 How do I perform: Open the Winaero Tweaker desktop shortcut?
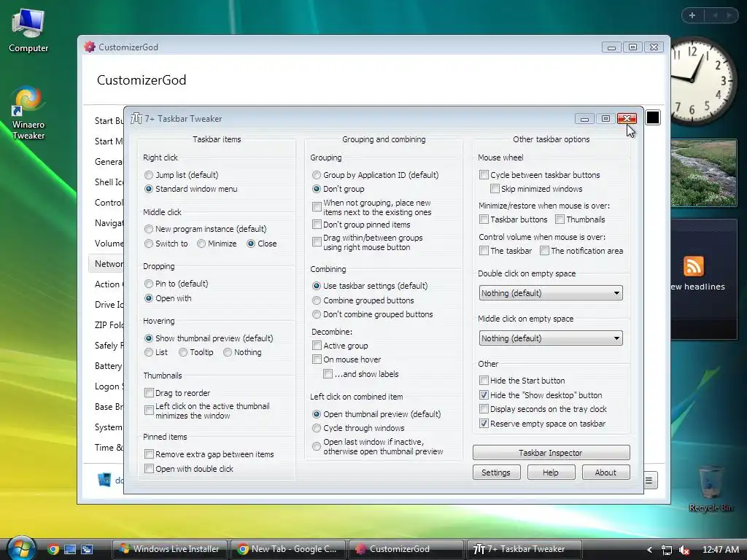click(28, 113)
